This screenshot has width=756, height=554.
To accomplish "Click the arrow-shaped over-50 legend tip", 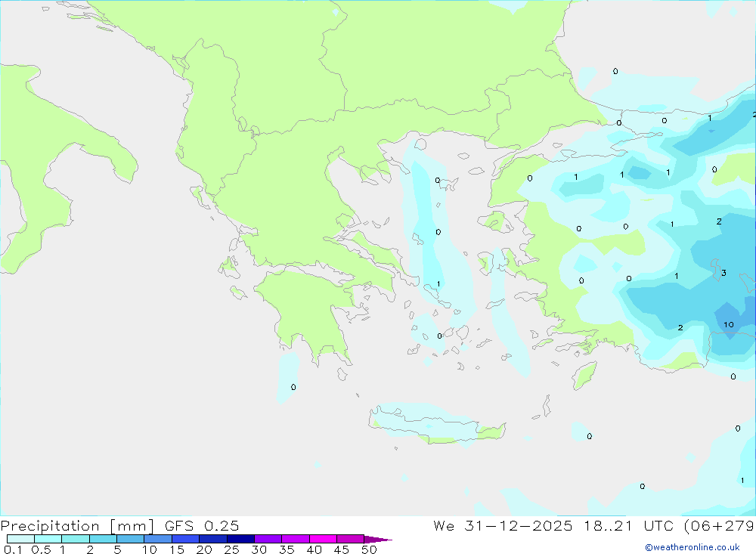I will 378,539.
